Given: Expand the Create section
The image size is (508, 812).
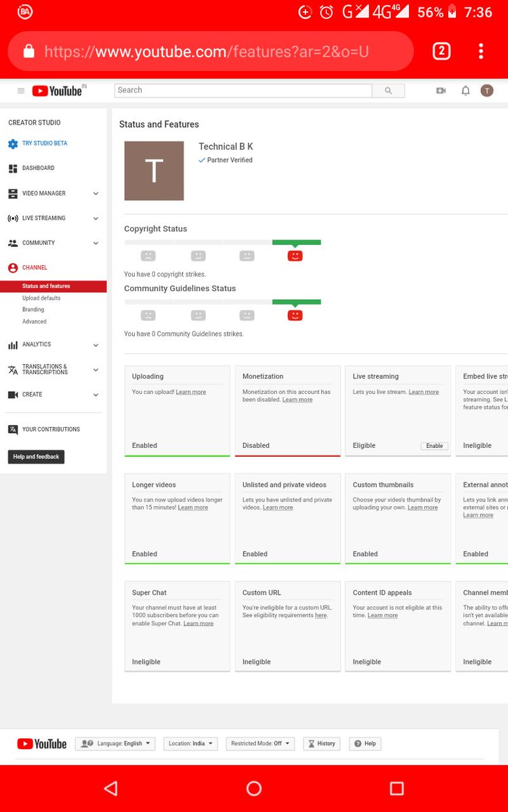Looking at the screenshot, I should [x=96, y=394].
